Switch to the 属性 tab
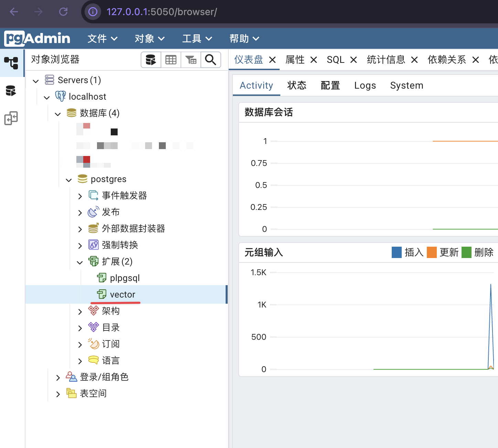The width and height of the screenshot is (498, 448). (295, 60)
